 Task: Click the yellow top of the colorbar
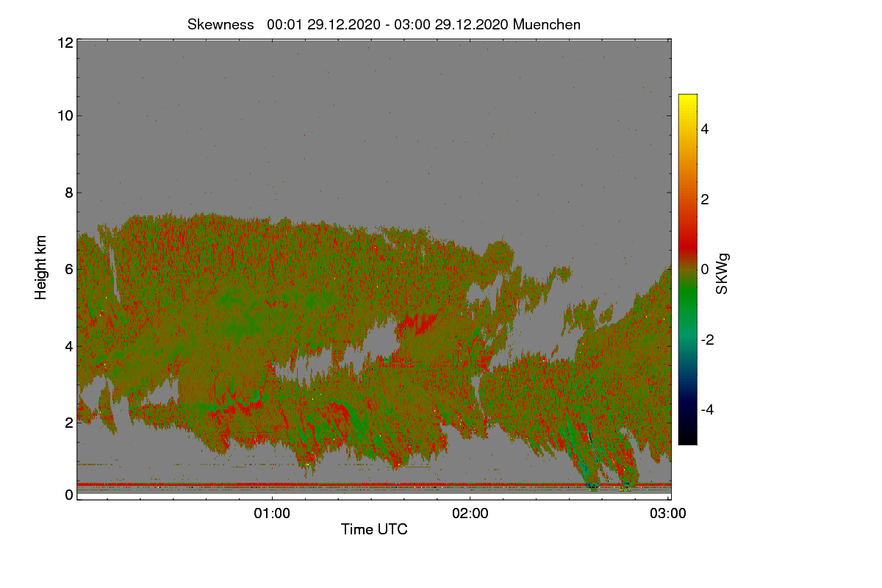click(687, 100)
